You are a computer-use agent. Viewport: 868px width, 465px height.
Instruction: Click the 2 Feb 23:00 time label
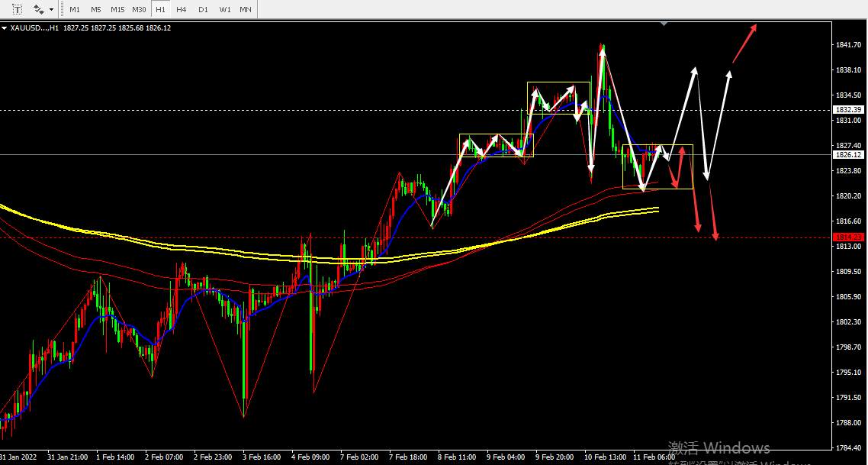pyautogui.click(x=213, y=457)
